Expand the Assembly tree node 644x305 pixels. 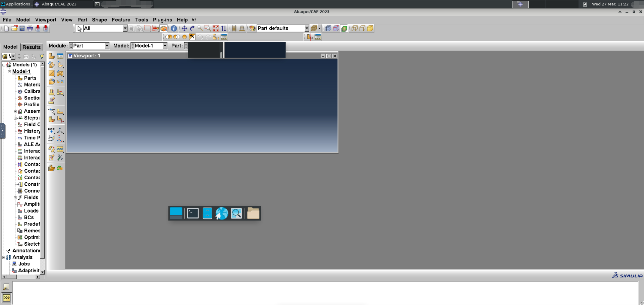point(15,111)
